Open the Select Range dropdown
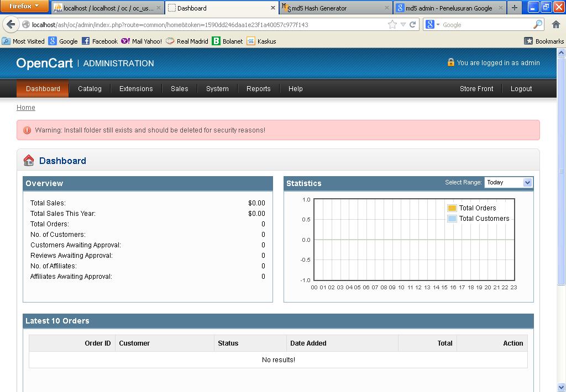This screenshot has width=566, height=392. tap(509, 183)
